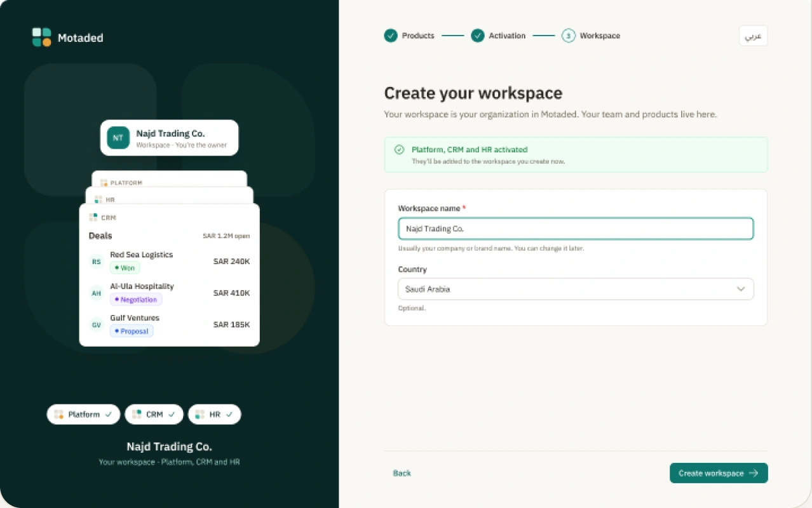The width and height of the screenshot is (812, 508).
Task: Click the Won status badge
Action: (125, 268)
